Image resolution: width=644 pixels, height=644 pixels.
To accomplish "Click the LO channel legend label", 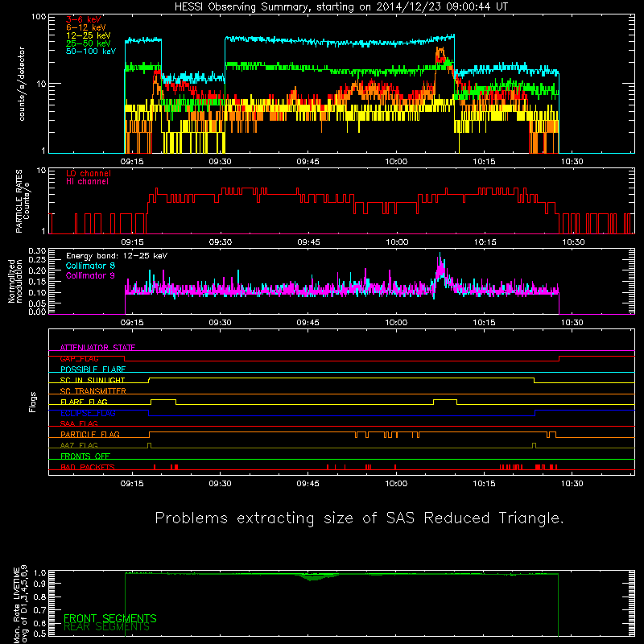I will pos(89,174).
